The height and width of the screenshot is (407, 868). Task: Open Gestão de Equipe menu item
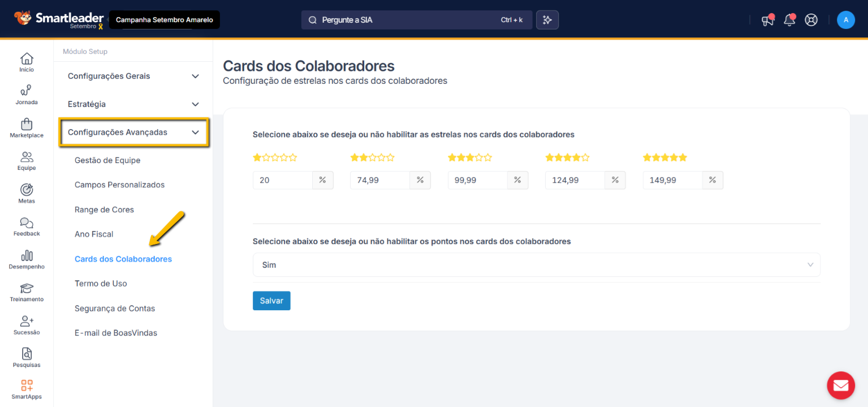tap(107, 160)
